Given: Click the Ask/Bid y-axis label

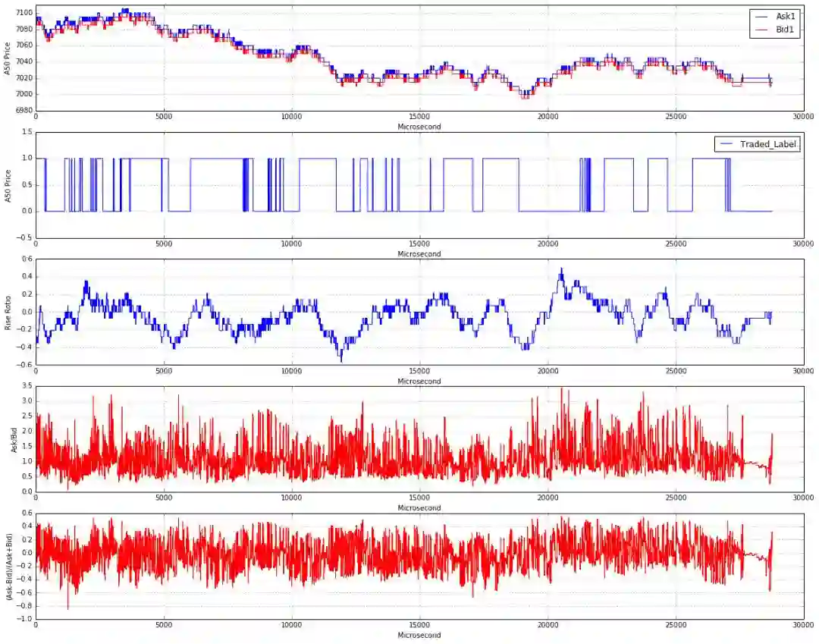Looking at the screenshot, I should (14, 439).
